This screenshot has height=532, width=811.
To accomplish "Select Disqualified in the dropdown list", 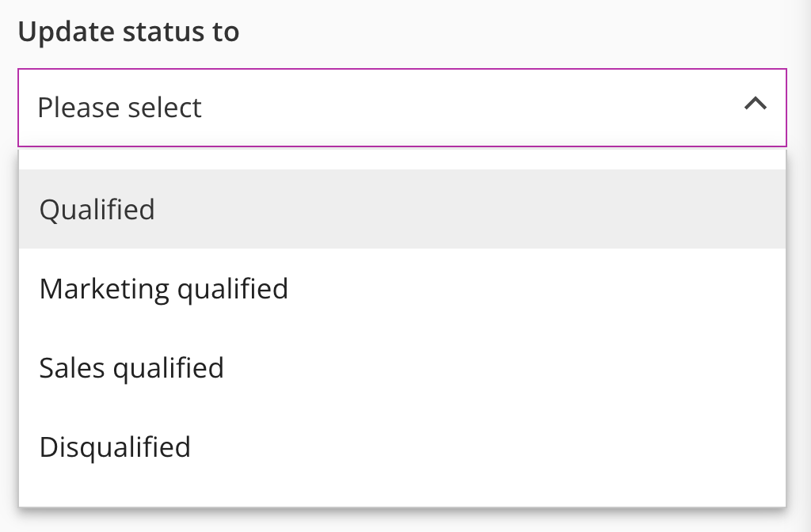I will (115, 447).
